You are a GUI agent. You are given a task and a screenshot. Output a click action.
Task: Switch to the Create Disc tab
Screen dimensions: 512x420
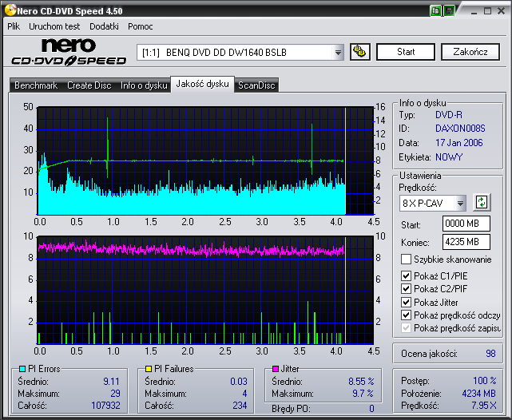click(89, 85)
